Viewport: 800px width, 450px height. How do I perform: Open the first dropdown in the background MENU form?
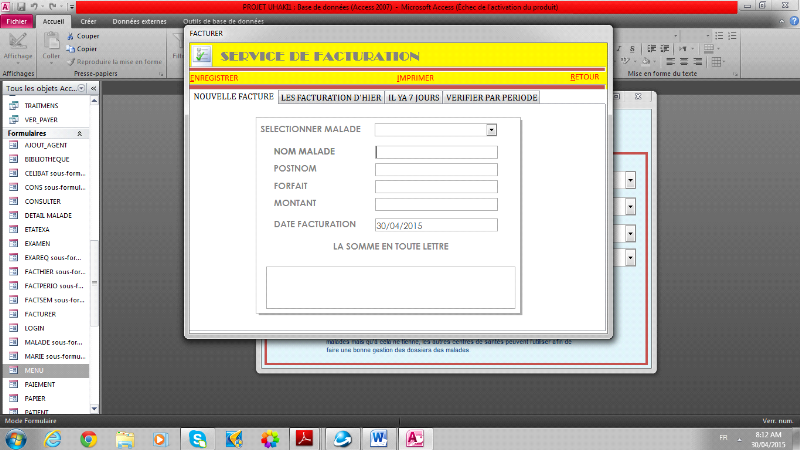[631, 181]
